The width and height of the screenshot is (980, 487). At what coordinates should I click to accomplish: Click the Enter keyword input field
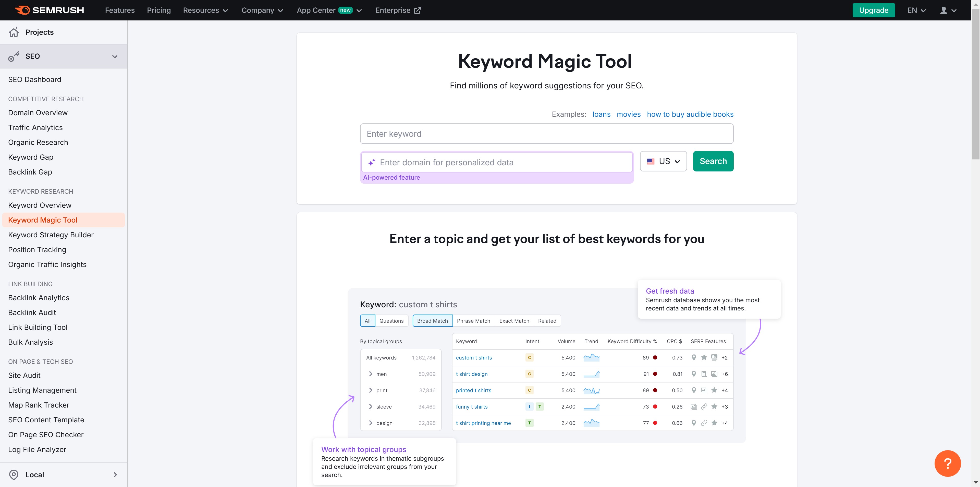coord(546,134)
